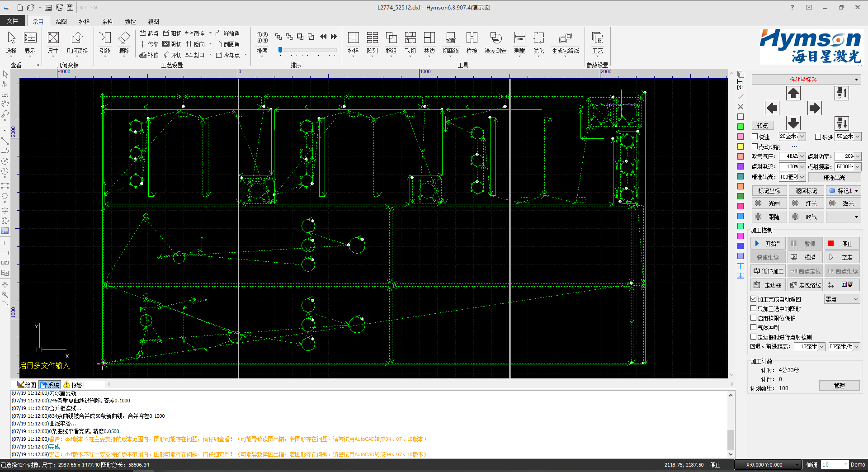Click the 优化 (optimize) tool icon
The height and width of the screenshot is (472, 868).
pos(538,38)
